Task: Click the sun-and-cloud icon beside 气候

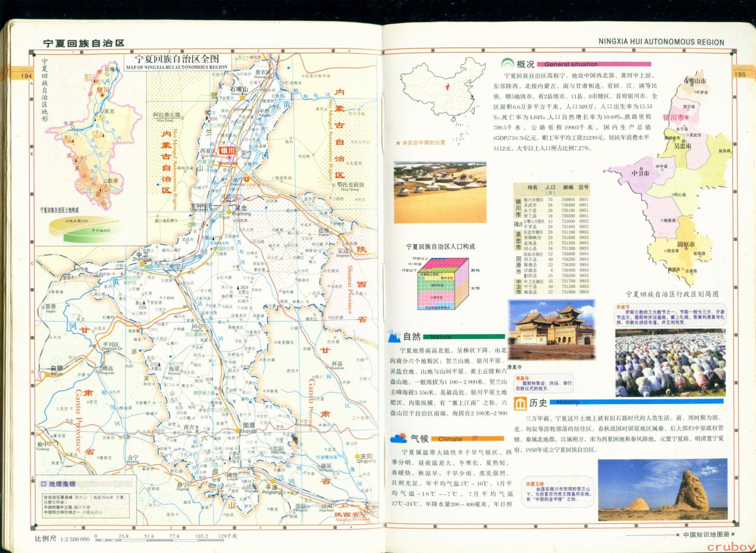Action: click(399, 437)
